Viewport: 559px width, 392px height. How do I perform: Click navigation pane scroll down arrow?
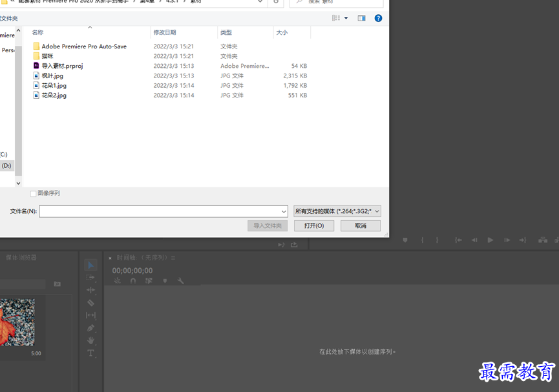pos(19,183)
